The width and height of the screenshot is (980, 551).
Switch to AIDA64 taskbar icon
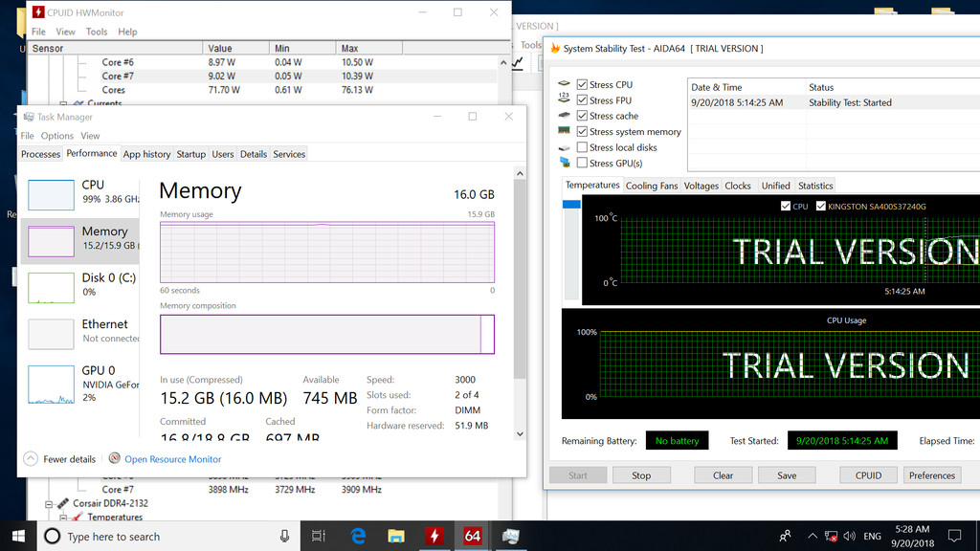[473, 536]
